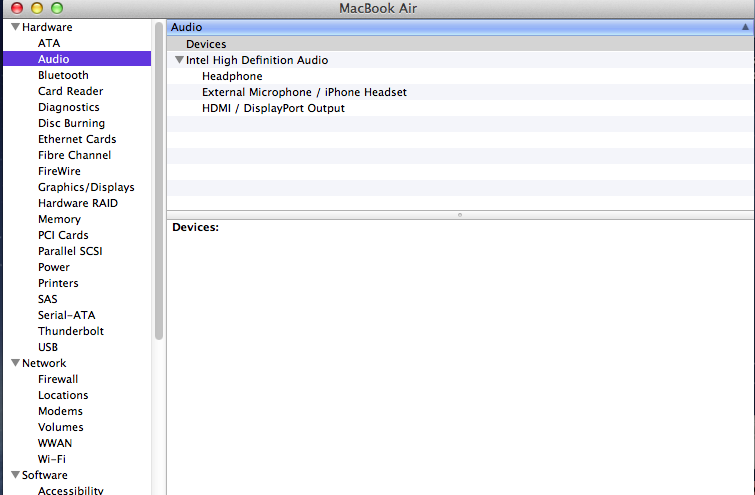Click the pane splitter handle dot

point(460,215)
